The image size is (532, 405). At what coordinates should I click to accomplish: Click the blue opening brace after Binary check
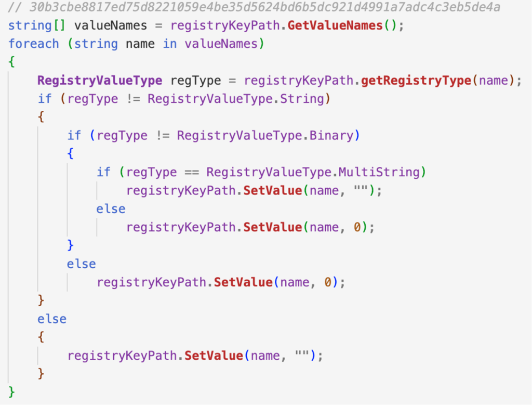71,154
